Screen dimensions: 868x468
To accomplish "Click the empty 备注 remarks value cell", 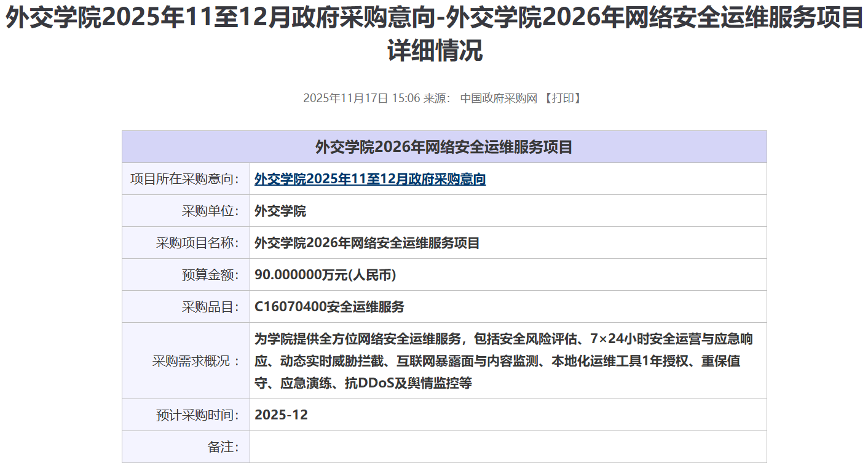I will 507,447.
